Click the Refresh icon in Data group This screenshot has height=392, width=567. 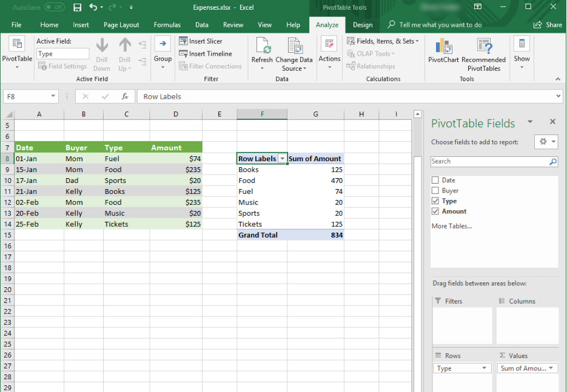tap(262, 47)
